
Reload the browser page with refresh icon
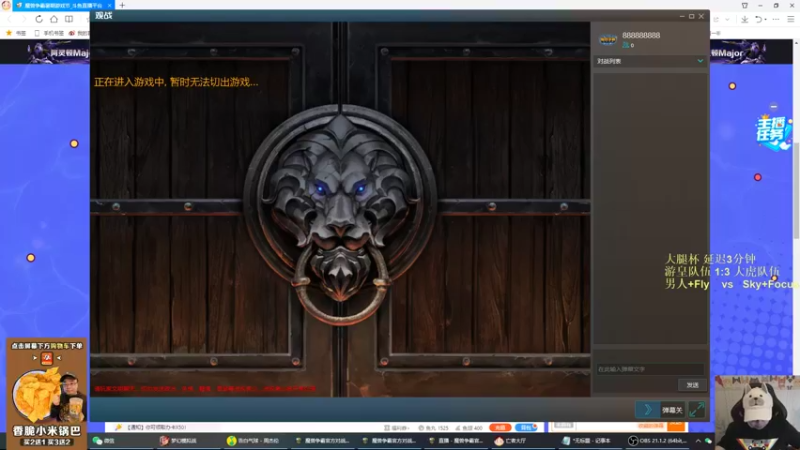pos(39,19)
